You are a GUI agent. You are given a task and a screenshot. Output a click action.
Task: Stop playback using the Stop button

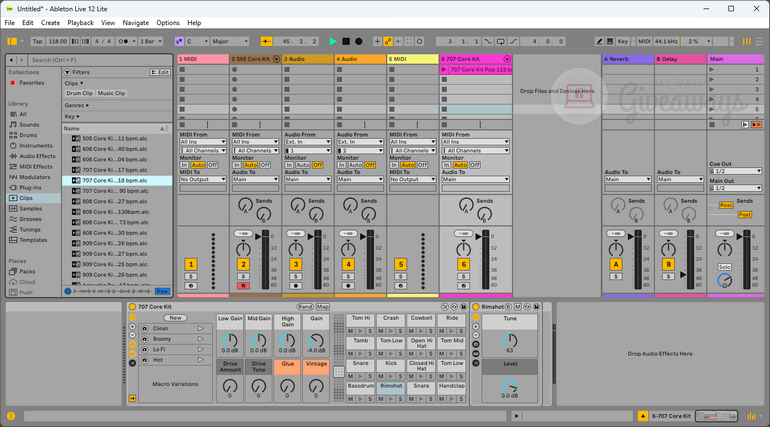(x=346, y=41)
